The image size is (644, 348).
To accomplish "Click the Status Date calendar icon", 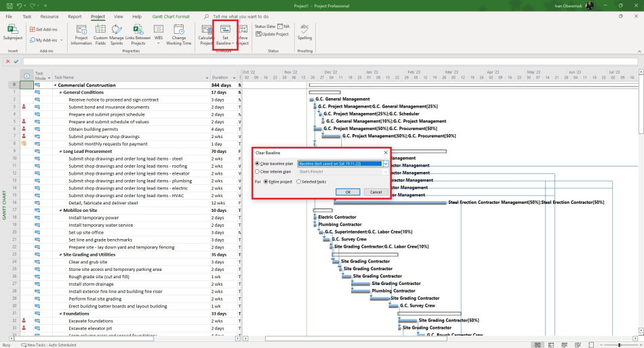I will point(280,26).
